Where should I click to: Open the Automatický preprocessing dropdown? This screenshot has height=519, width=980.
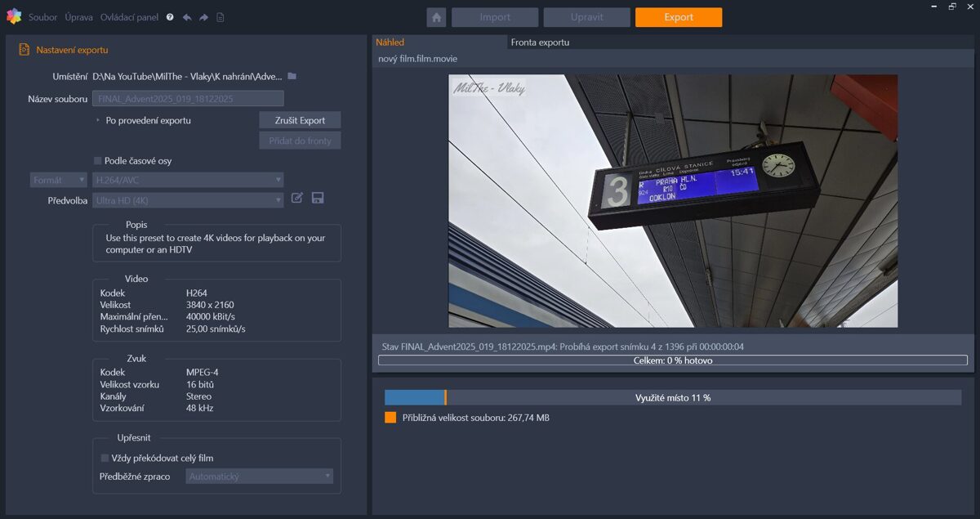[259, 476]
